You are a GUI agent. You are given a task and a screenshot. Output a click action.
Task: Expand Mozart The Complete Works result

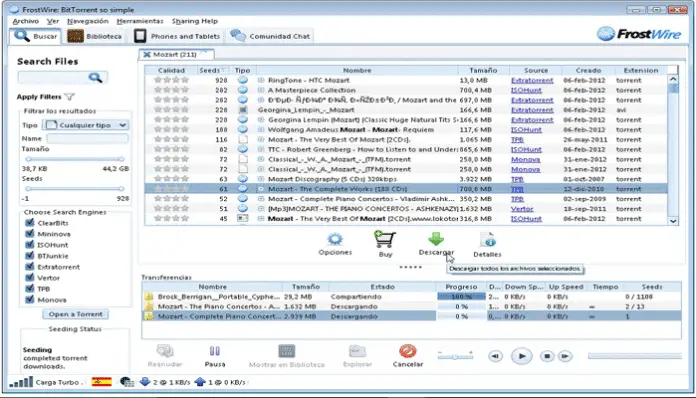(x=261, y=189)
